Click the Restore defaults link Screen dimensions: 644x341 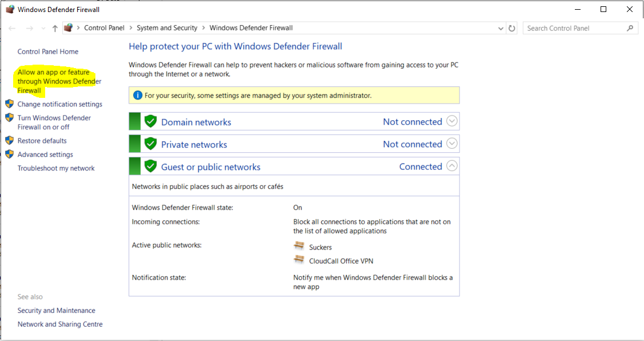[x=42, y=141]
